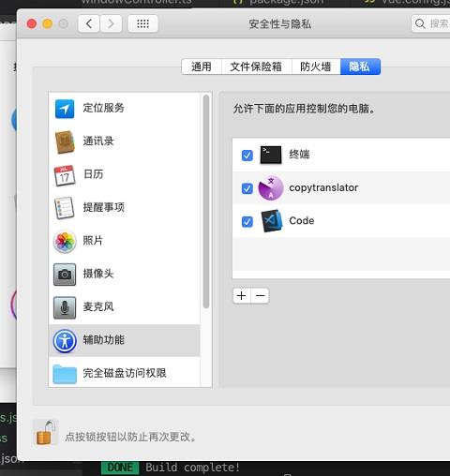The height and width of the screenshot is (476, 450).
Task: Switch to the 通用 general tab
Action: (x=202, y=67)
